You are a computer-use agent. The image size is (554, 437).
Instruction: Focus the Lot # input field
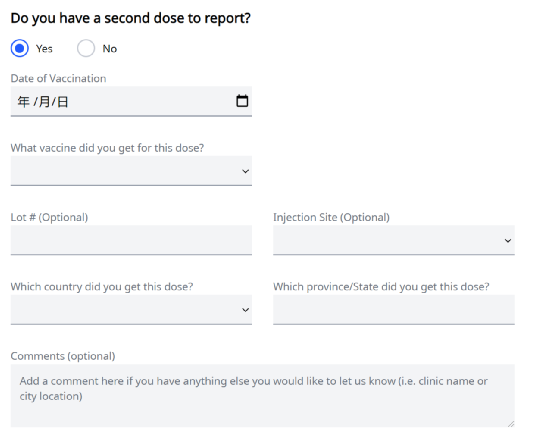tap(131, 240)
